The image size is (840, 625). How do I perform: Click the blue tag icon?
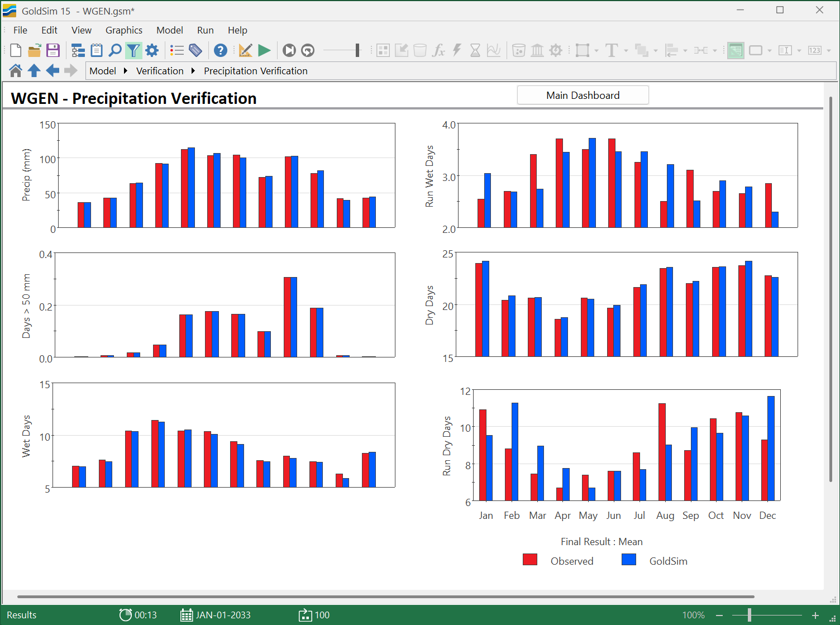point(195,50)
